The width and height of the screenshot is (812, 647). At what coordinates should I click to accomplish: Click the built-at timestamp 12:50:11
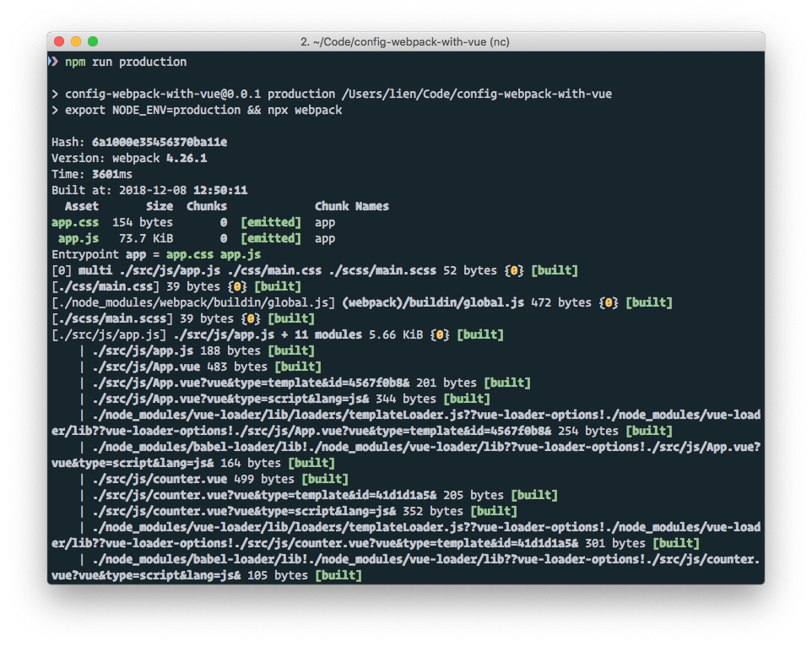coord(219,190)
